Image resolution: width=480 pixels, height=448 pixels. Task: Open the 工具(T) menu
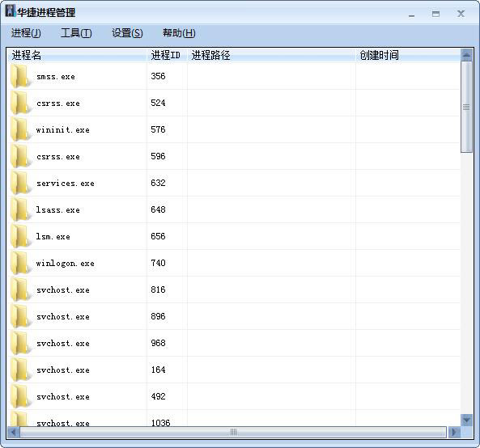[x=76, y=32]
